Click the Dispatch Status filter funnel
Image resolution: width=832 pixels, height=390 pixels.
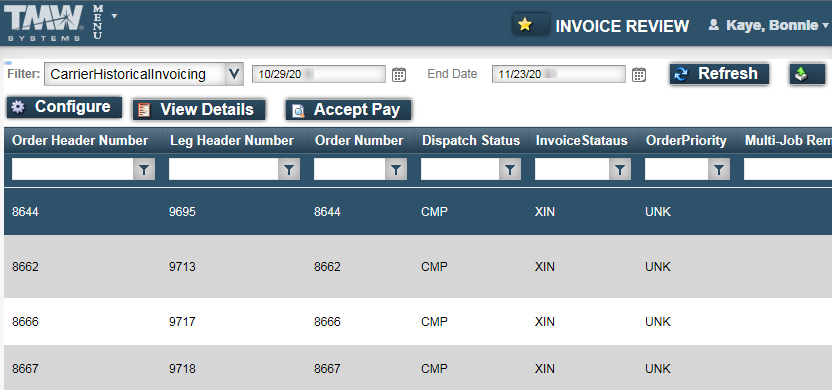(x=510, y=170)
